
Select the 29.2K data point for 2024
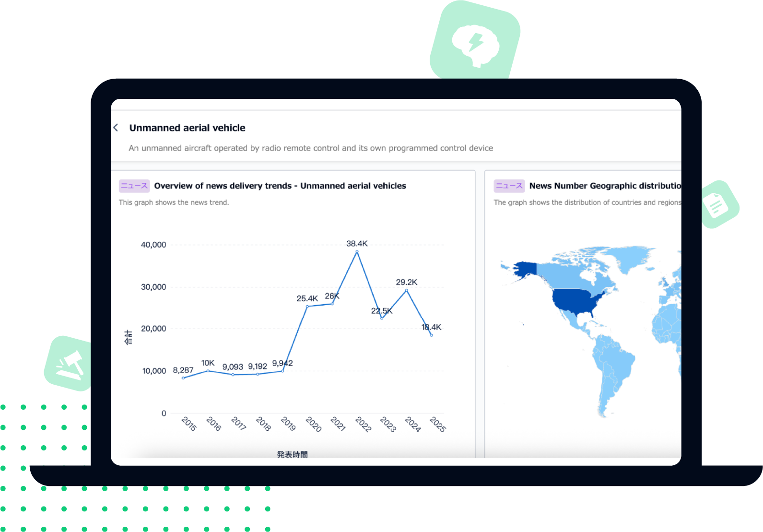[407, 290]
